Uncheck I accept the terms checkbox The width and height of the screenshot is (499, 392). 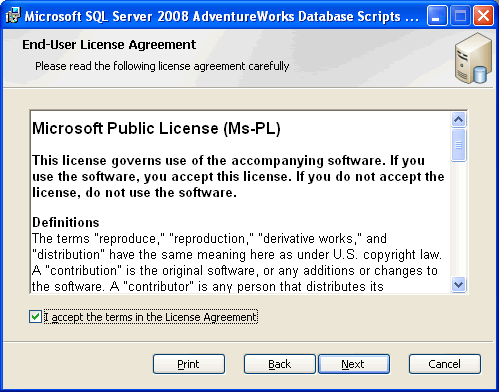pos(35,316)
